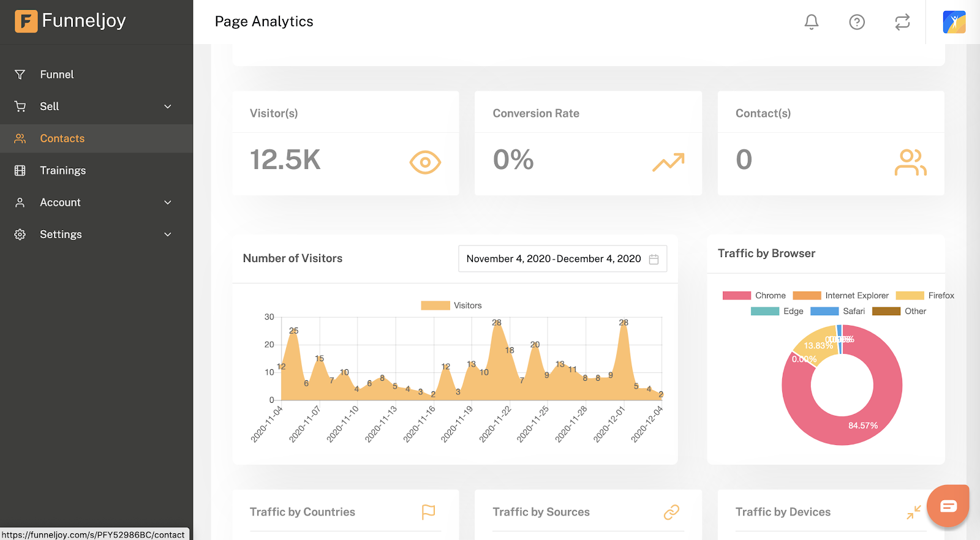
Task: Open the Contacts sidebar link
Action: pos(62,138)
